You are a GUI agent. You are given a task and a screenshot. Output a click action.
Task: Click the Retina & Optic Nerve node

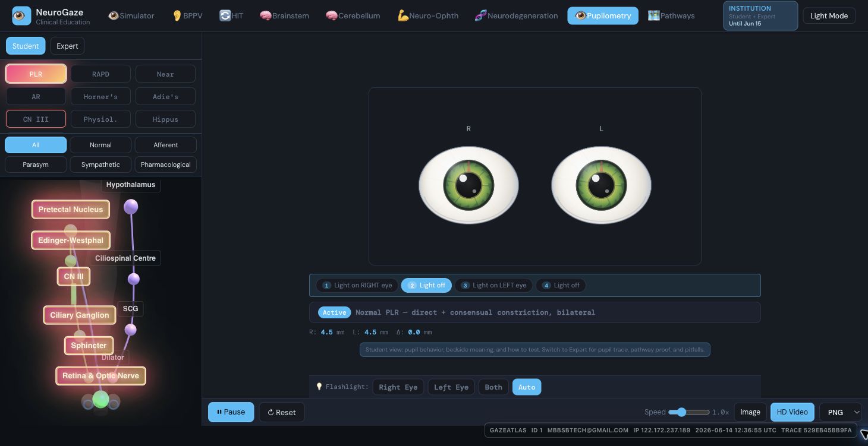(100, 375)
